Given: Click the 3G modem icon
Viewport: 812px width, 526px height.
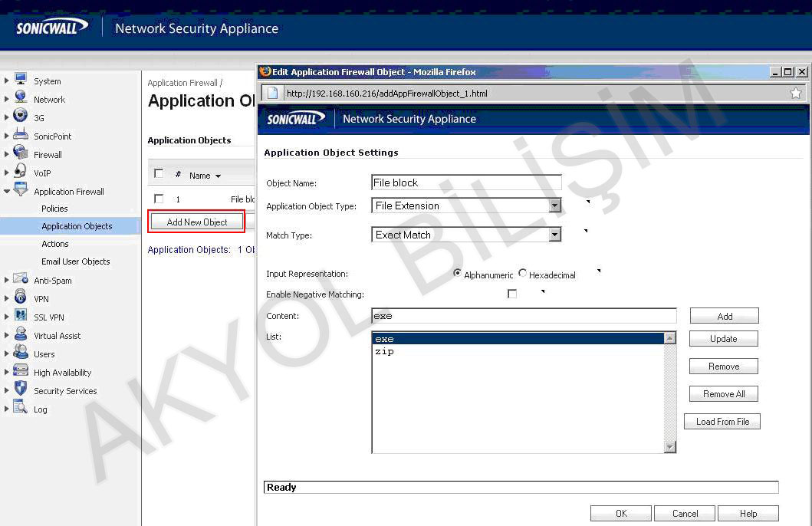Looking at the screenshot, I should [x=21, y=117].
